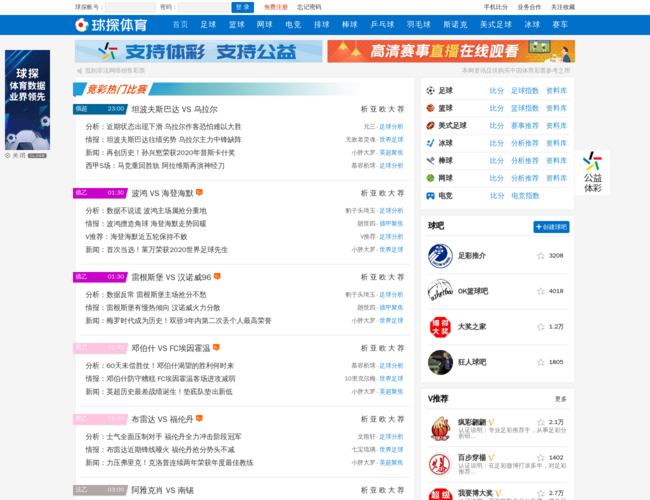Close the left floating advertisement
Viewport: 650px width, 500px height.
coord(25,155)
